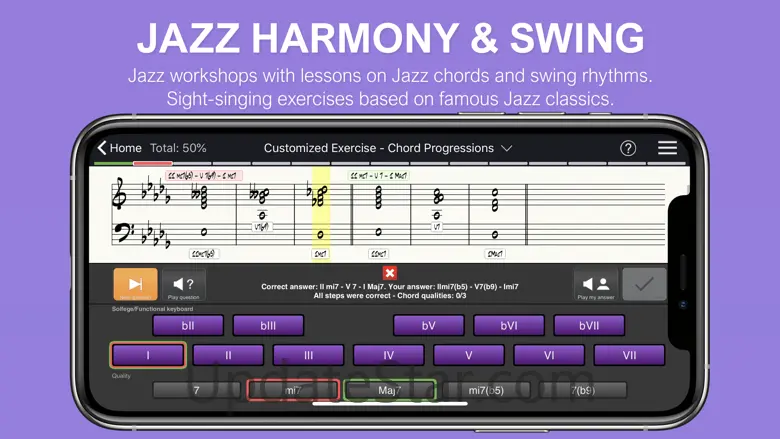Click the green progress segment
Image resolution: width=780 pixels, height=439 pixels.
(x=113, y=163)
